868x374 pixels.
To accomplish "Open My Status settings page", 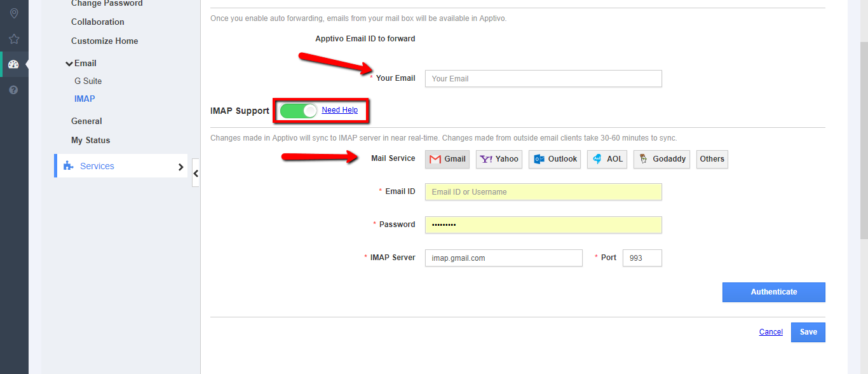I will pos(90,141).
